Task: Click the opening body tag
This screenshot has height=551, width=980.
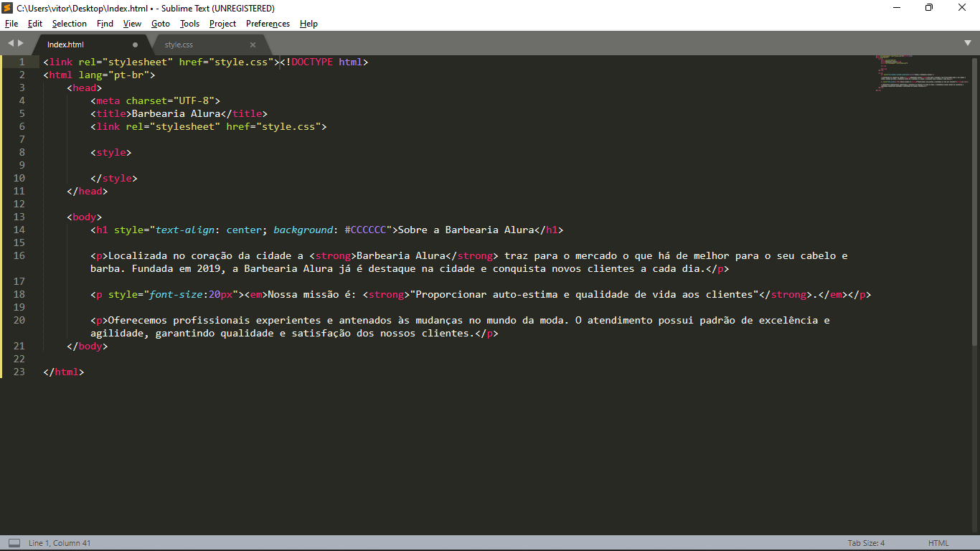Action: [x=84, y=217]
